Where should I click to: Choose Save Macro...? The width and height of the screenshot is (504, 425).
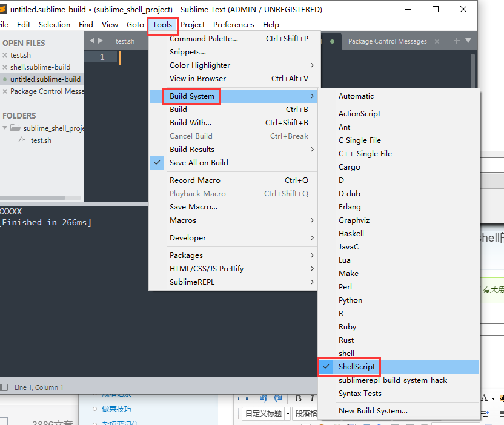pyautogui.click(x=234, y=207)
